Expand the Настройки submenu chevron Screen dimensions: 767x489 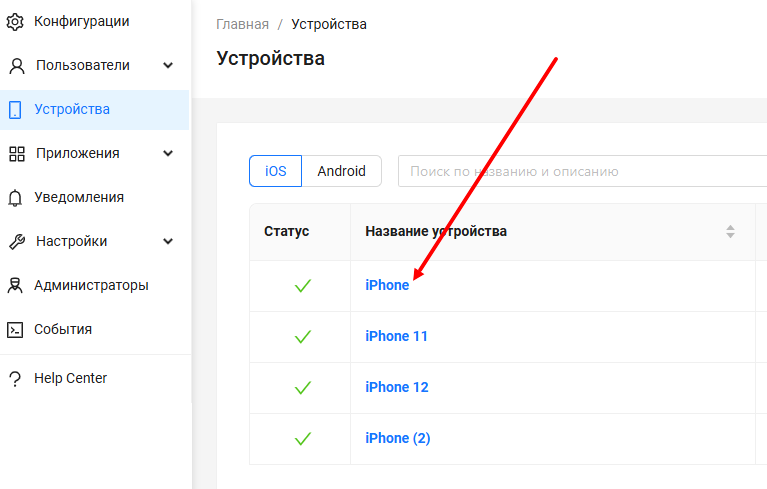point(168,242)
